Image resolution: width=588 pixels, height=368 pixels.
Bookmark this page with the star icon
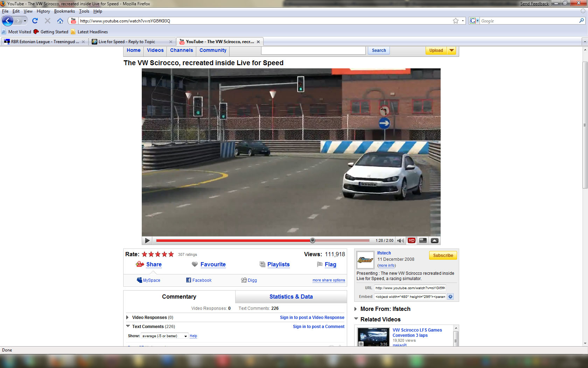[456, 21]
